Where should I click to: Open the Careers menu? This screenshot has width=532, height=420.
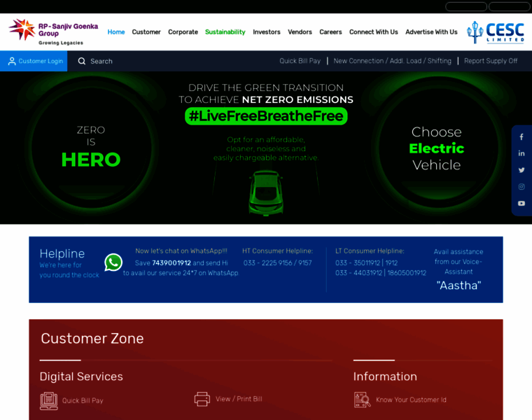330,32
